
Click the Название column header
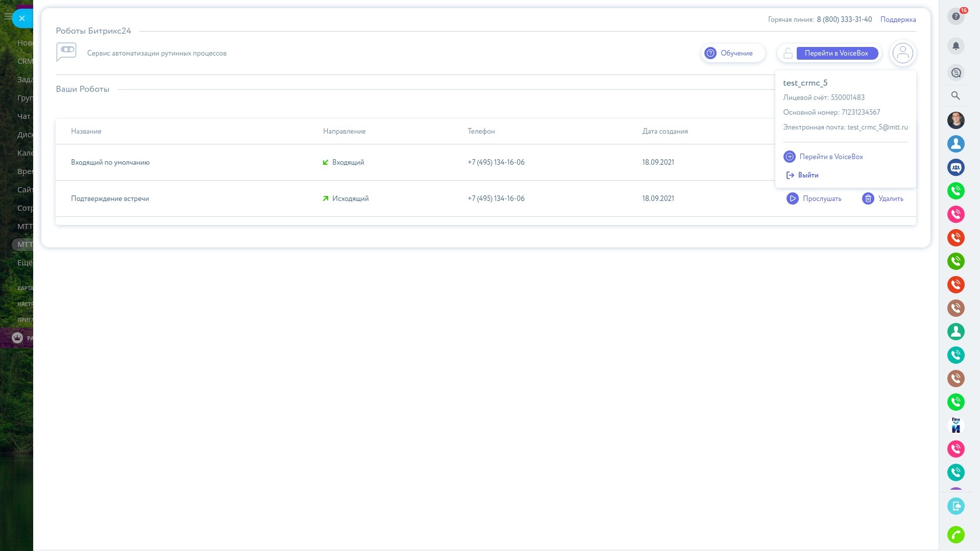click(x=86, y=131)
